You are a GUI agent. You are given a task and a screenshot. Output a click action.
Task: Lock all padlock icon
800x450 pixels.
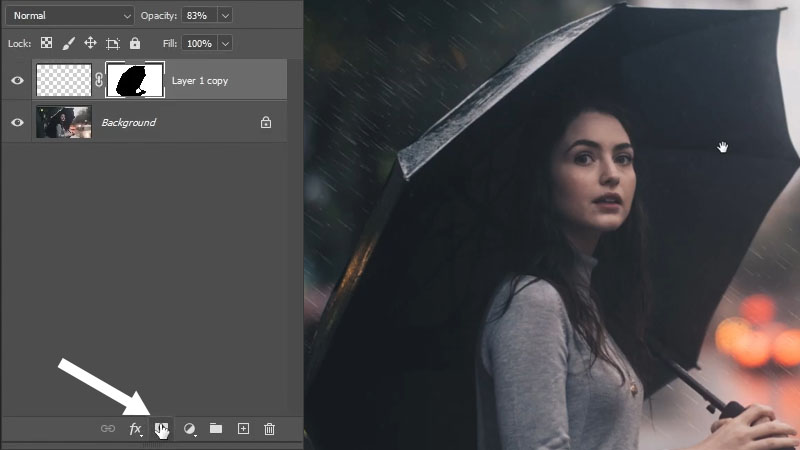(x=135, y=43)
